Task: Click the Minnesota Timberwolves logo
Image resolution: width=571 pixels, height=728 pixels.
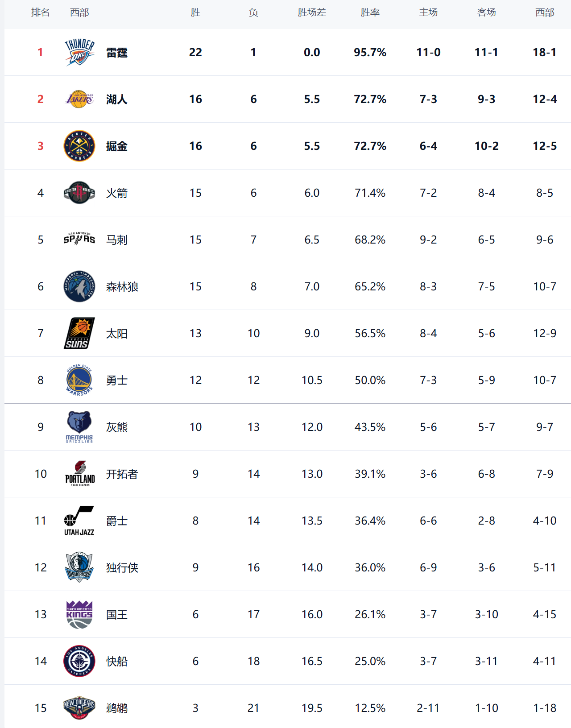Action: tap(79, 286)
